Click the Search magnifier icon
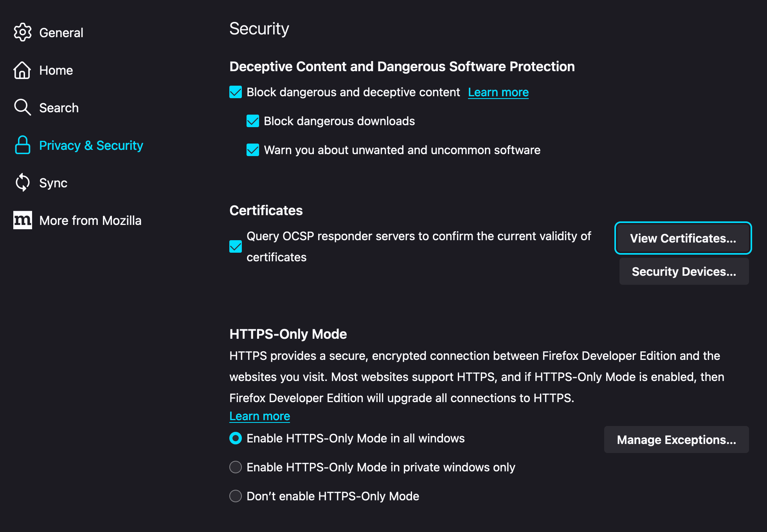The width and height of the screenshot is (767, 532). tap(22, 108)
